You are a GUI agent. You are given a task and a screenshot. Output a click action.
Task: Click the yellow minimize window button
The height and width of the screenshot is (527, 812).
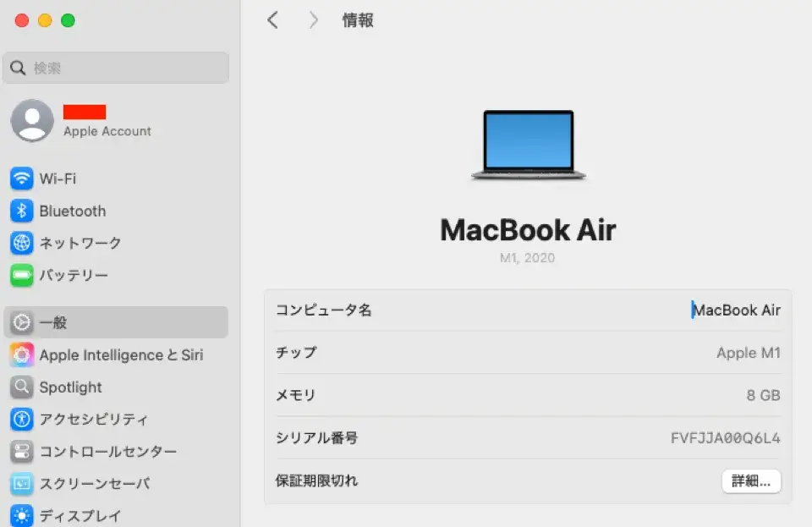pos(45,20)
